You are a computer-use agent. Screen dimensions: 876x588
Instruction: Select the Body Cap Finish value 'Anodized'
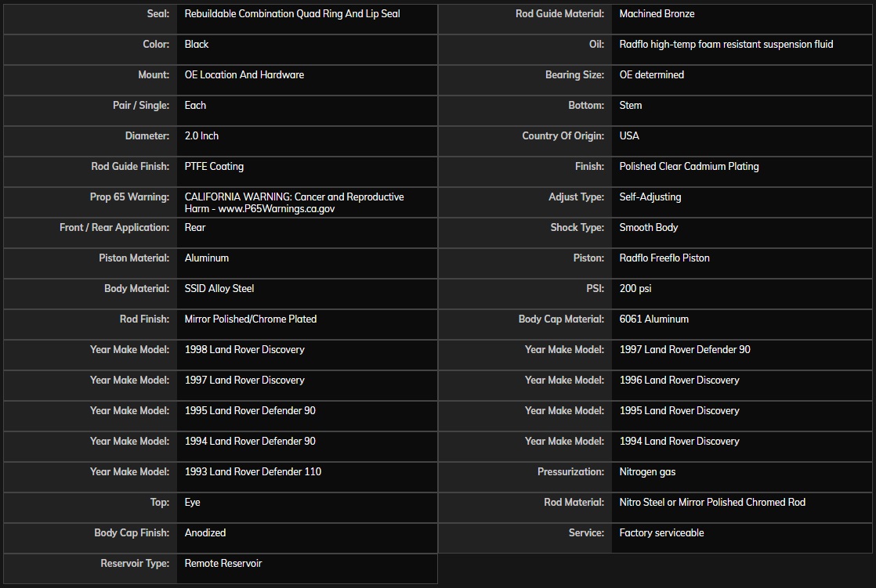point(205,532)
